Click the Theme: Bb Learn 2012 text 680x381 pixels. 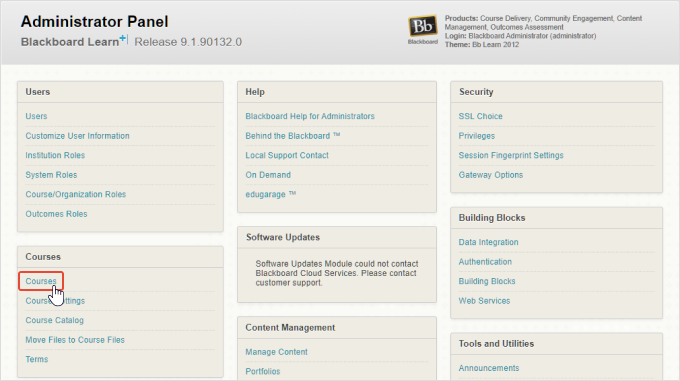pos(481,45)
